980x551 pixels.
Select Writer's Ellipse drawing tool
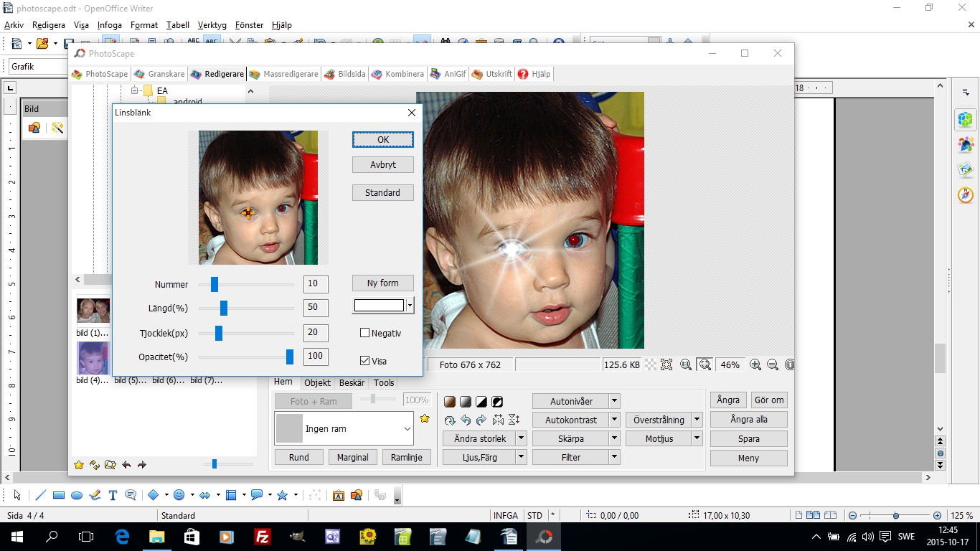(77, 495)
